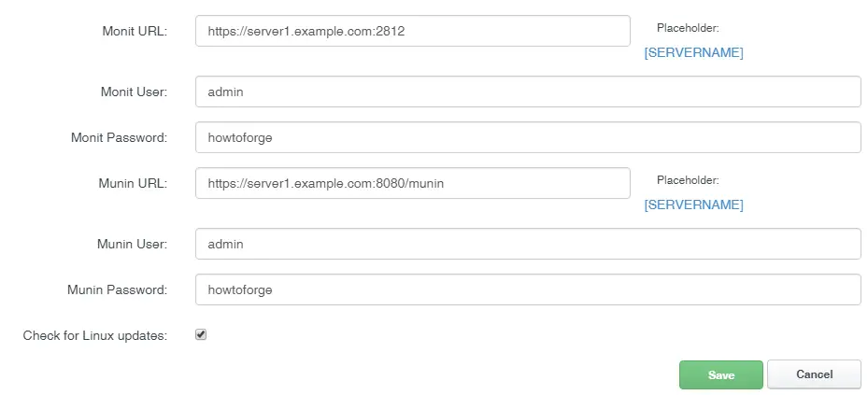Click the 'Monit URL:' label
This screenshot has width=868, height=395.
tap(135, 31)
